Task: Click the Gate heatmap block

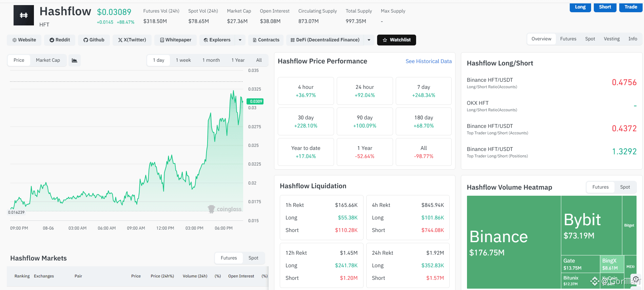Action: tap(581, 264)
